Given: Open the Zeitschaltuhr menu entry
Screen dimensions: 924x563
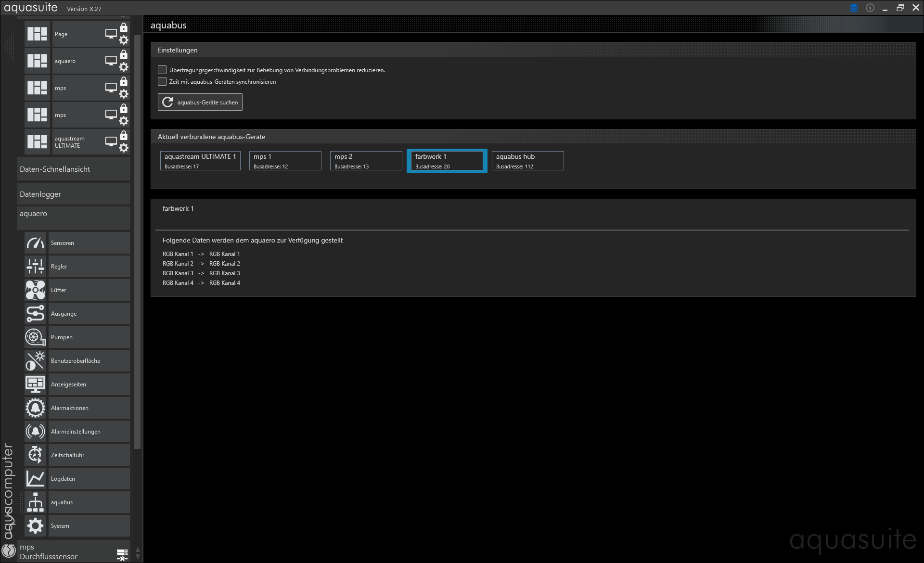Looking at the screenshot, I should coord(89,455).
